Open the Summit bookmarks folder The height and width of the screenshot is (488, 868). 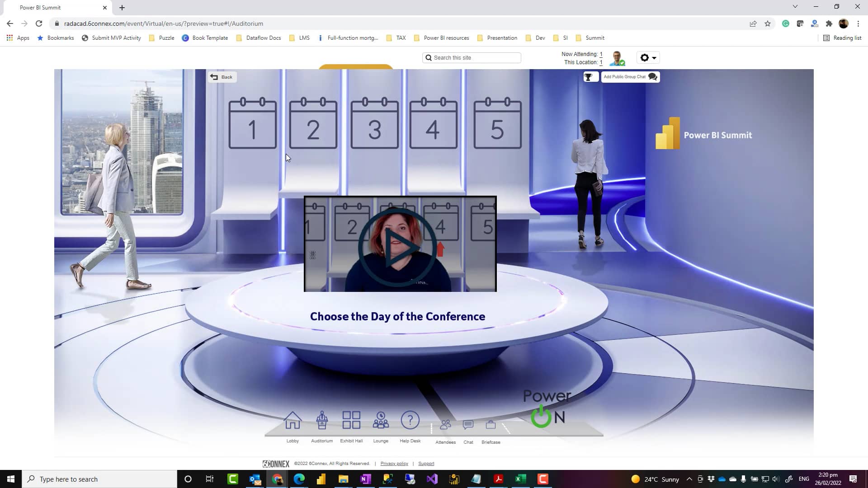[x=590, y=38]
